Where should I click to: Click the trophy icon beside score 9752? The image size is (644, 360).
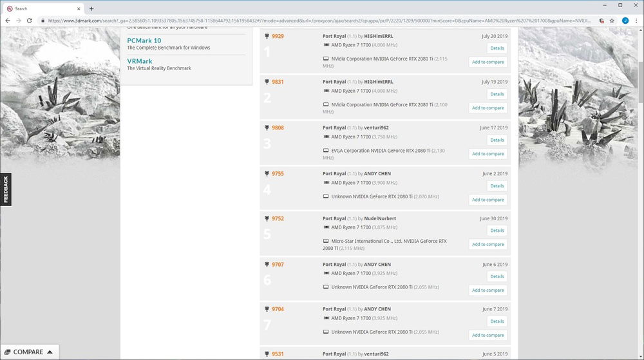click(267, 219)
